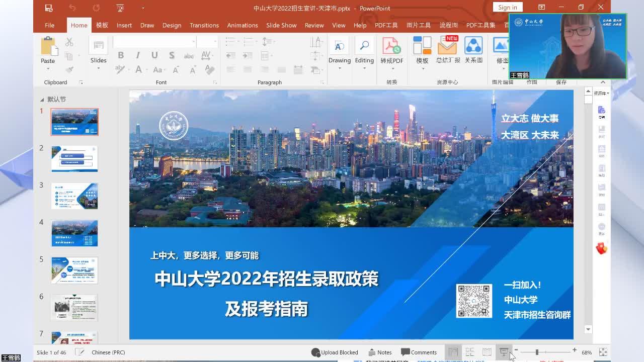644x362 pixels.
Task: Open the PDF工具 tab
Action: click(x=386, y=25)
